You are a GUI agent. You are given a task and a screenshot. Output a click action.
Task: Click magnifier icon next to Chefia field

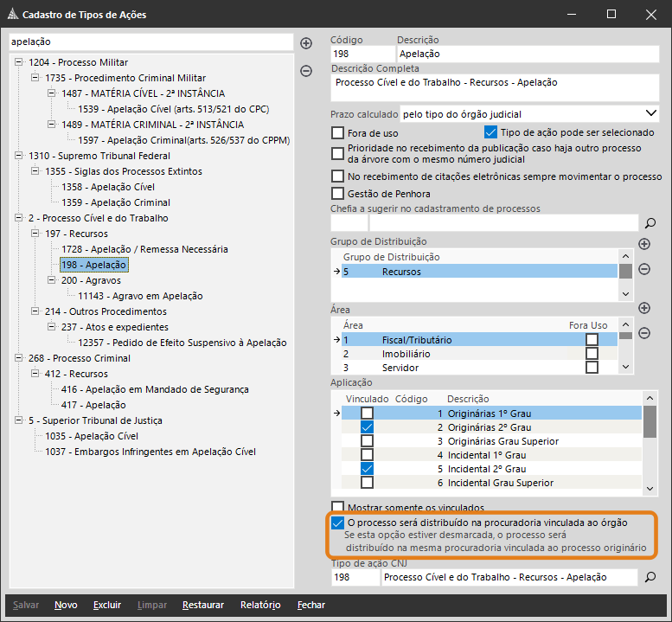pos(651,222)
